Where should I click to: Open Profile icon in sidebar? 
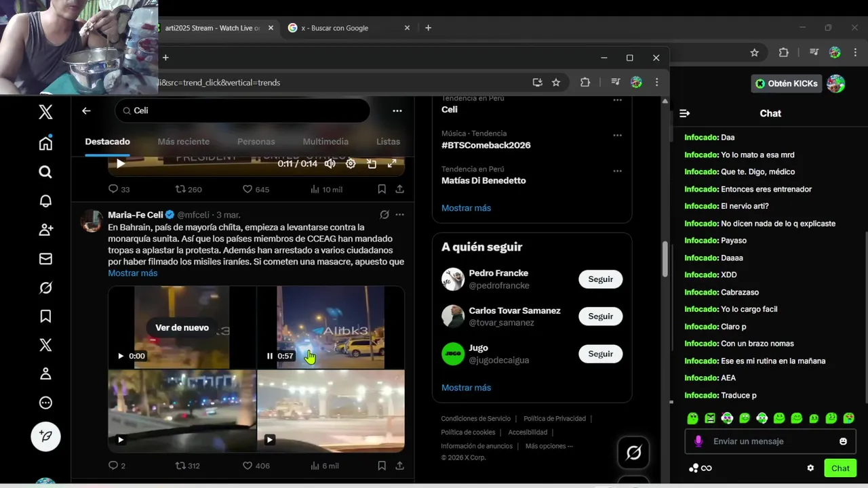[x=45, y=373]
